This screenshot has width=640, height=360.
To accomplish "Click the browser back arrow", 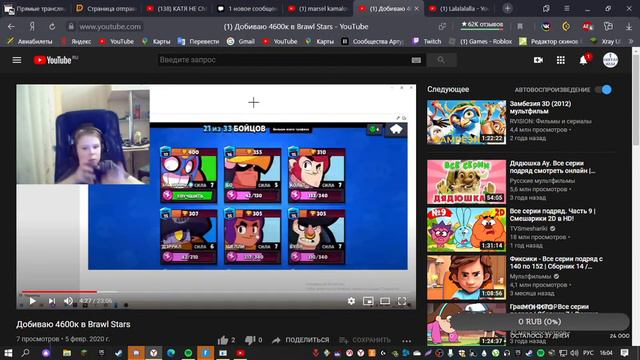I will (x=11, y=27).
